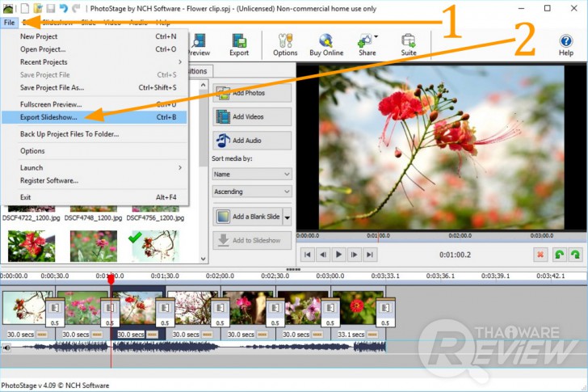Open the File menu

click(10, 23)
